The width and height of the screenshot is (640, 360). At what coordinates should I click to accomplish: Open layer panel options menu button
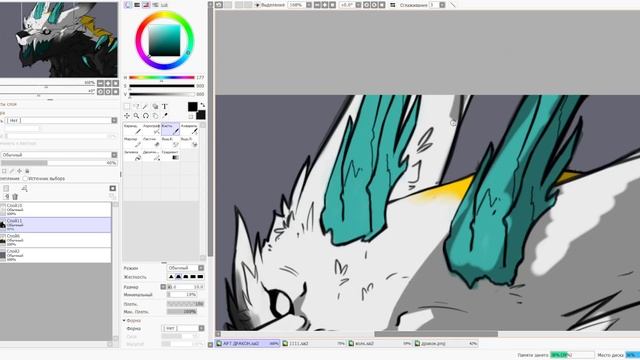click(x=113, y=188)
